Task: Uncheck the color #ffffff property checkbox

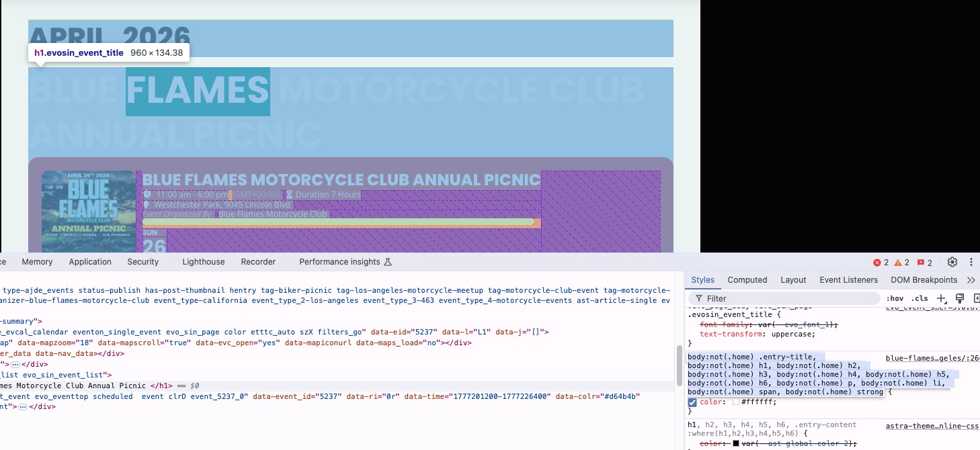Action: tap(692, 402)
